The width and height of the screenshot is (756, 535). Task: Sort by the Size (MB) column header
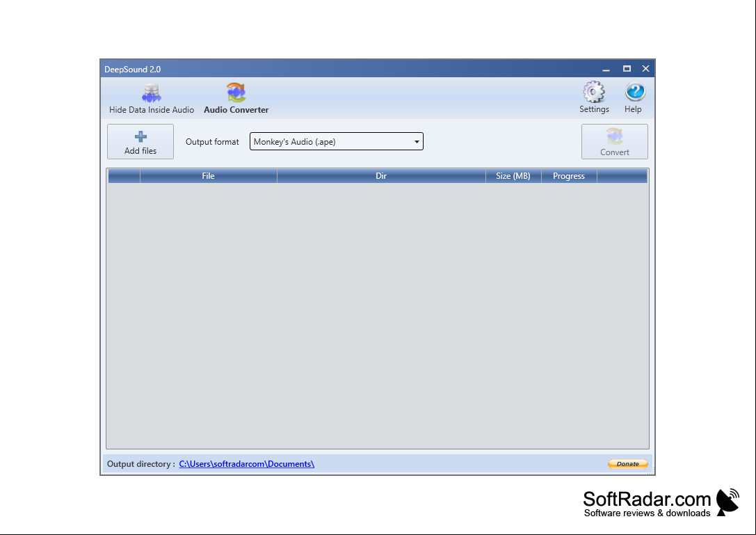pos(513,176)
